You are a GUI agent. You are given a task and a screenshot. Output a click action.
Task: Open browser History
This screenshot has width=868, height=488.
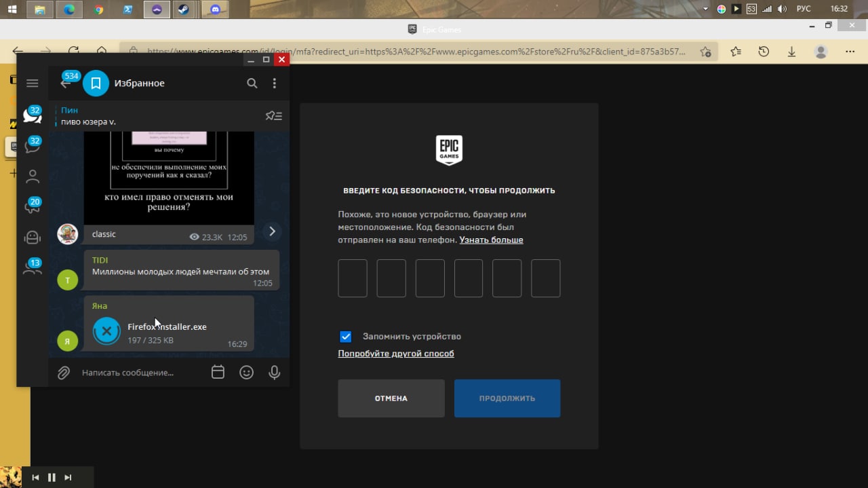pyautogui.click(x=764, y=52)
